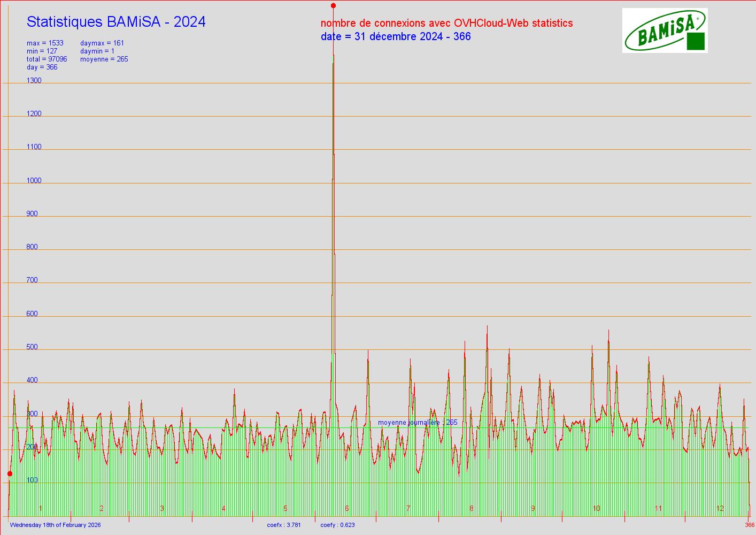Click the 'moyenne journalière : 265' label

click(418, 423)
